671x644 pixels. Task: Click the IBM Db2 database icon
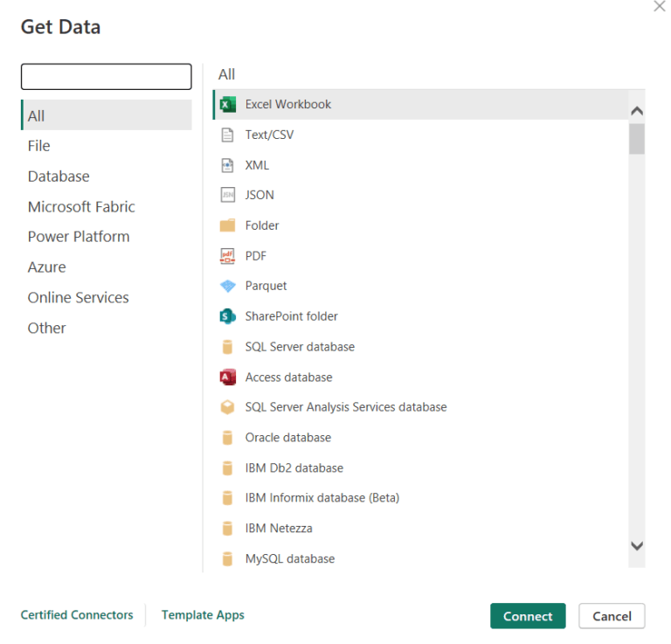coord(228,468)
